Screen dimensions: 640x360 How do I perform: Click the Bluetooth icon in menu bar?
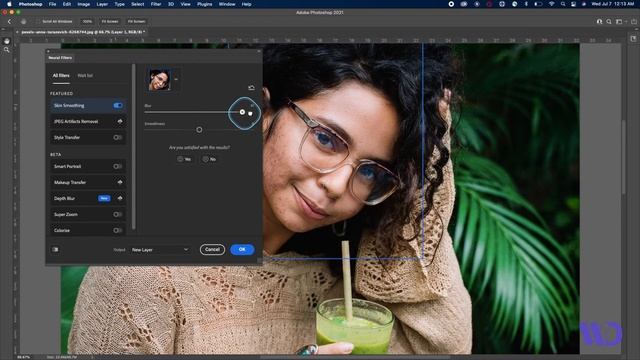526,4
